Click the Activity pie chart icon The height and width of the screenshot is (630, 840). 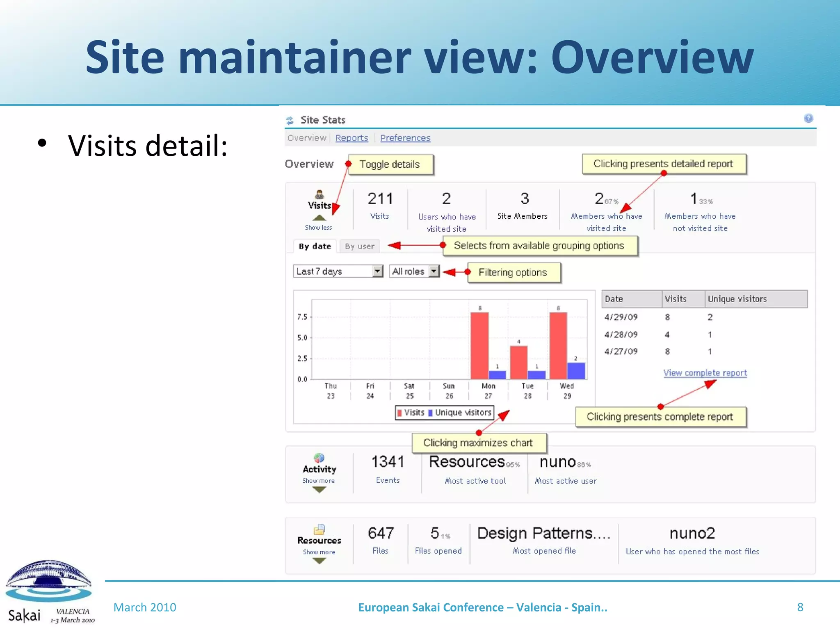(x=319, y=458)
